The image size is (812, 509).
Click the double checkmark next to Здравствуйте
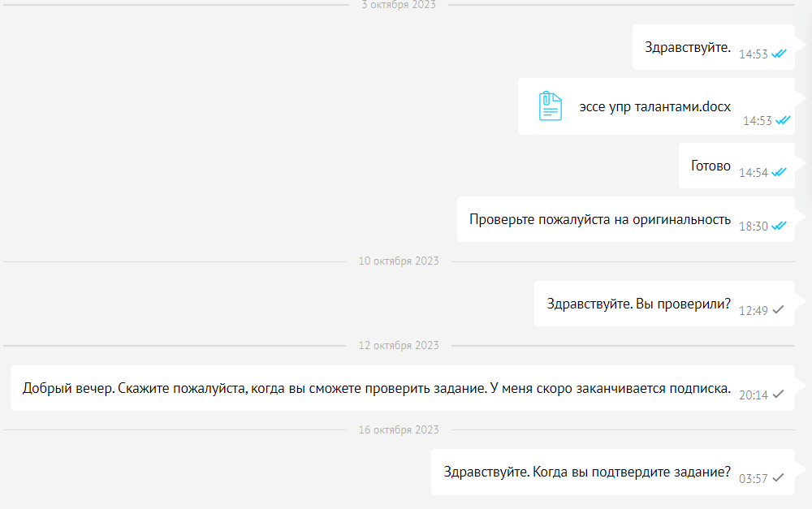point(780,54)
